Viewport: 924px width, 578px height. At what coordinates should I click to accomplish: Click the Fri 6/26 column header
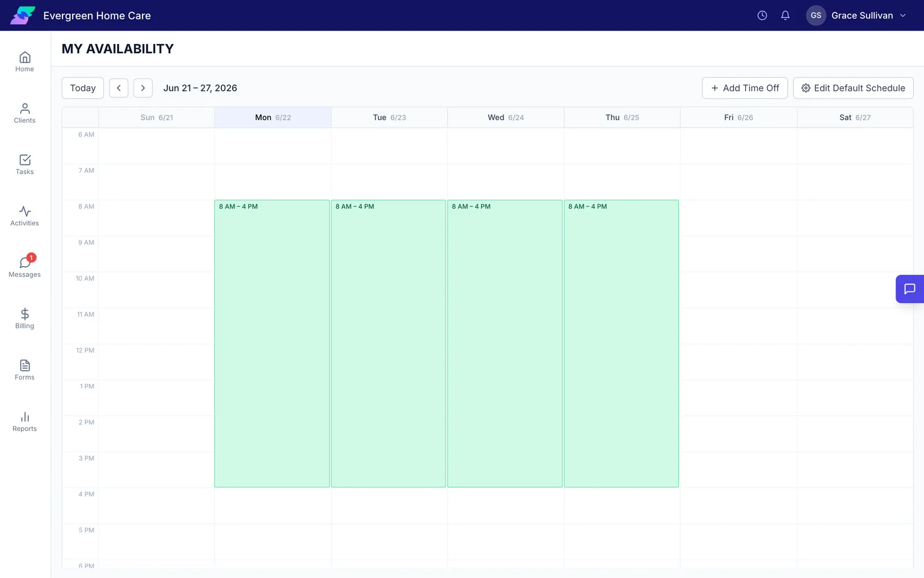(739, 117)
